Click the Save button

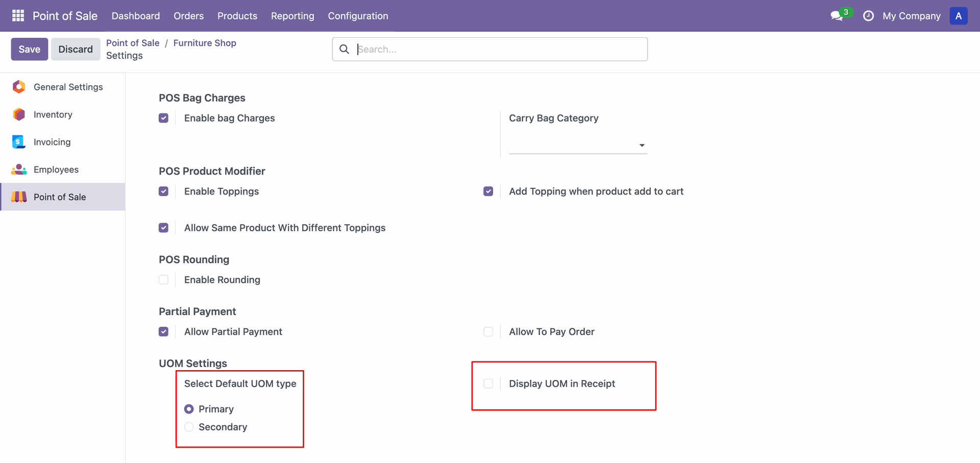click(x=30, y=49)
